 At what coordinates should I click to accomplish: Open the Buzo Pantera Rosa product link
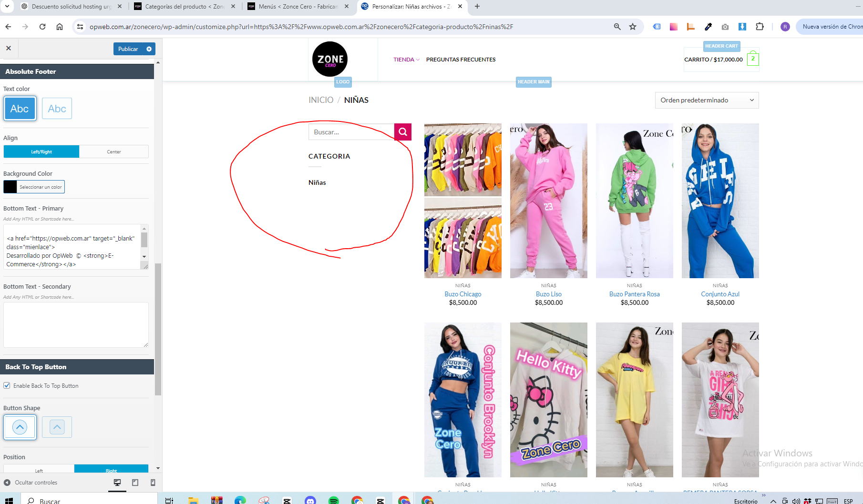point(634,294)
